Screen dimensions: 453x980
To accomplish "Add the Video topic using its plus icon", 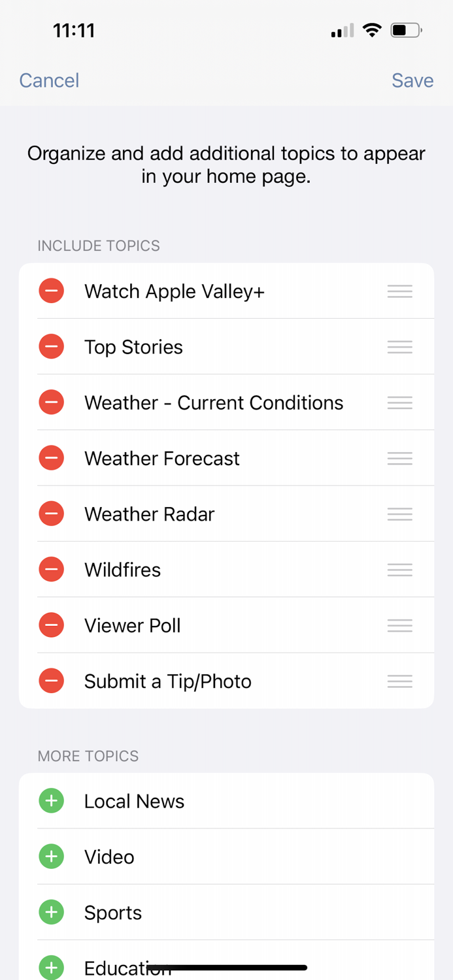I will [x=51, y=856].
